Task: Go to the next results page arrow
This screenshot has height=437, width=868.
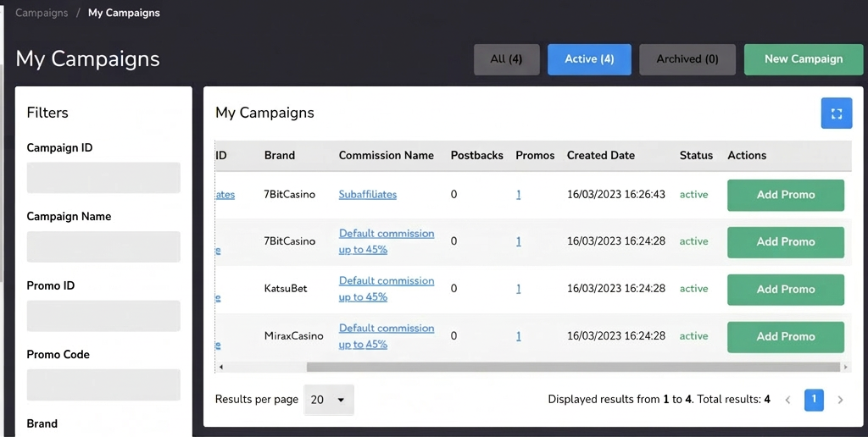Action: coord(840,400)
